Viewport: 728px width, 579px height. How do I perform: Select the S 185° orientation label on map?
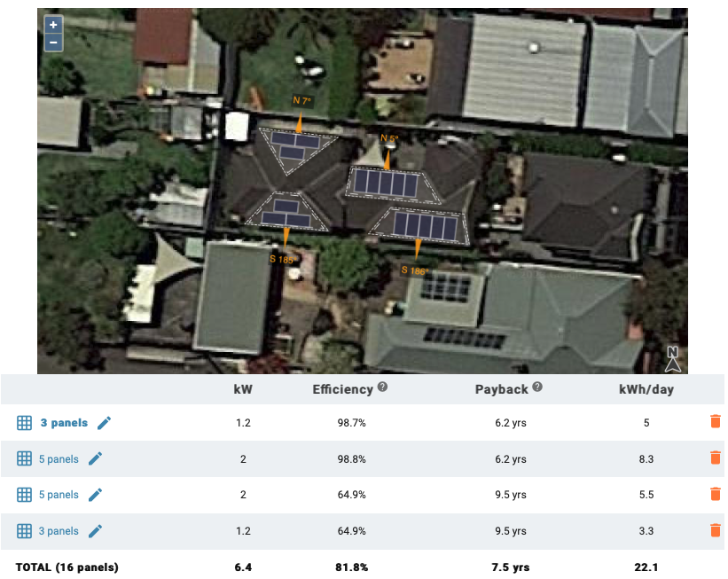tap(282, 260)
